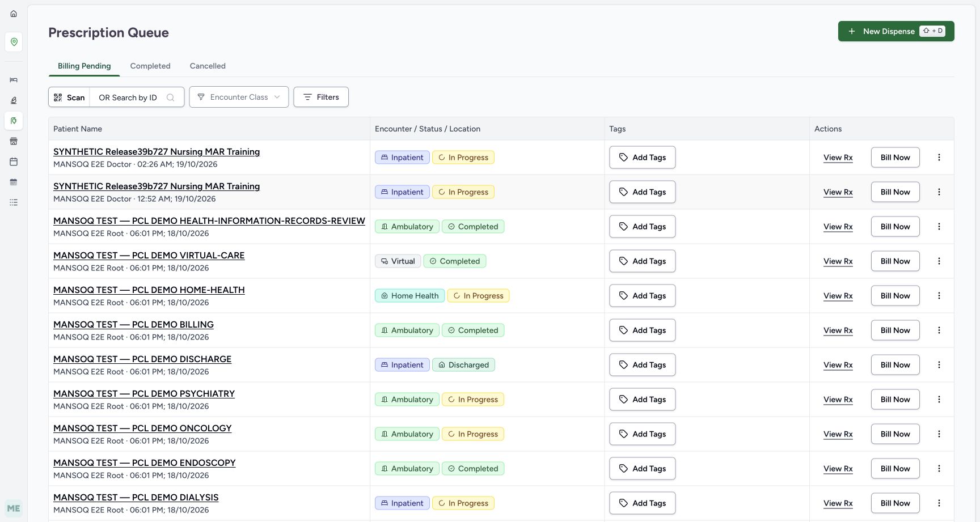Open row options for Nursing MAR Training 02:26 AM
Viewport: 980px width, 522px height.
pos(939,158)
